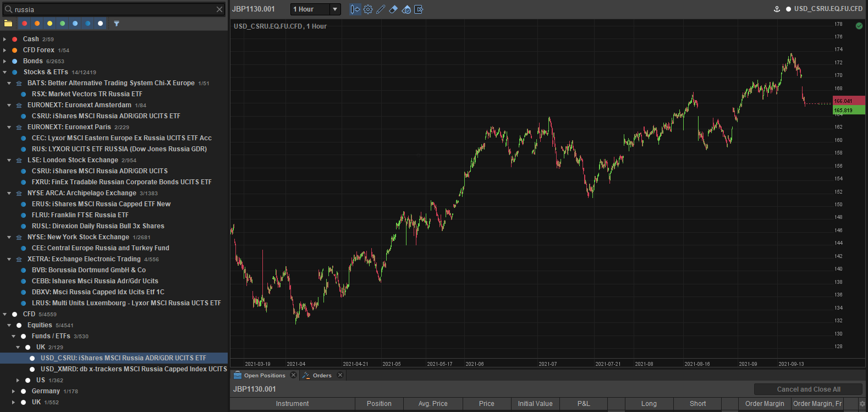This screenshot has height=412, width=868.
Task: Click the eraser tool in chart toolbar
Action: click(393, 9)
